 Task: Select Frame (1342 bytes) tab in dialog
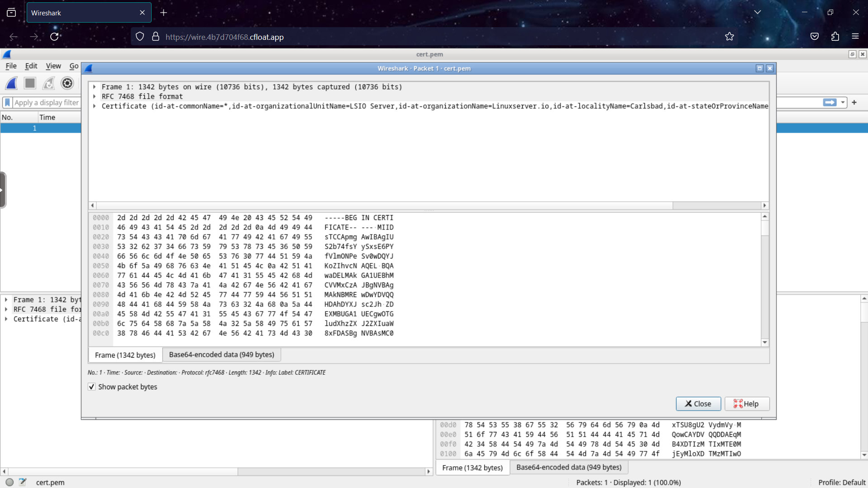coord(125,355)
